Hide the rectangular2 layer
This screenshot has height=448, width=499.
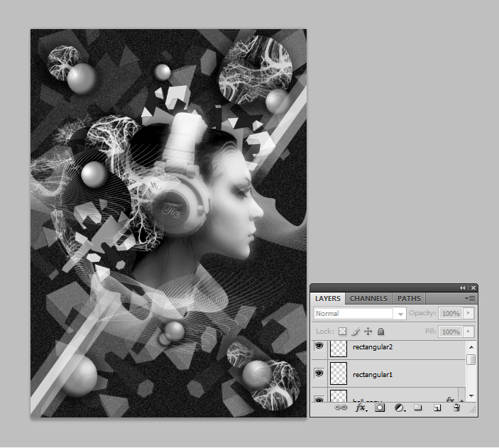point(319,346)
